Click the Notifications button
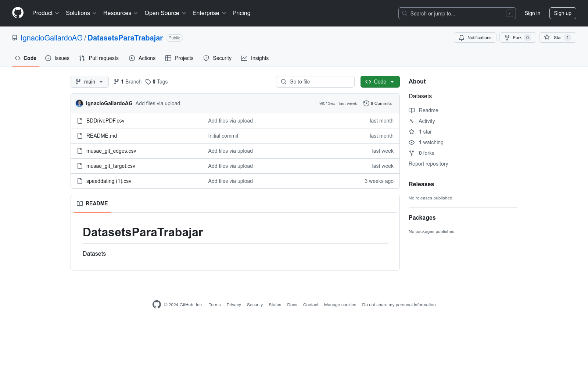The image size is (588, 368). click(475, 38)
